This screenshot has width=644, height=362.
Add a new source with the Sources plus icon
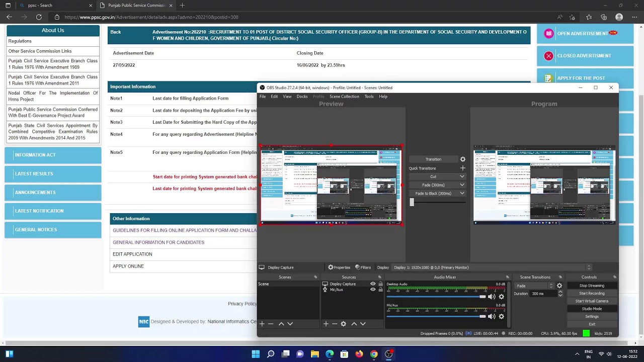(x=326, y=324)
